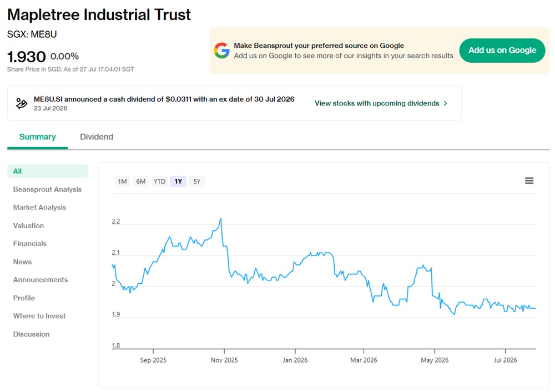Screen dimensions: 555x392
Task: Click the Sep 2025 x-axis label
Action: (x=153, y=360)
